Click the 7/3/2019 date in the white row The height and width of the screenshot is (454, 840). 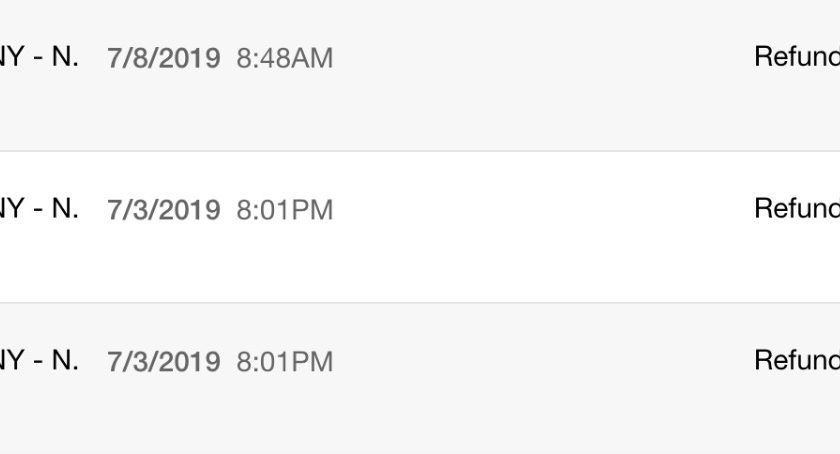coord(164,210)
